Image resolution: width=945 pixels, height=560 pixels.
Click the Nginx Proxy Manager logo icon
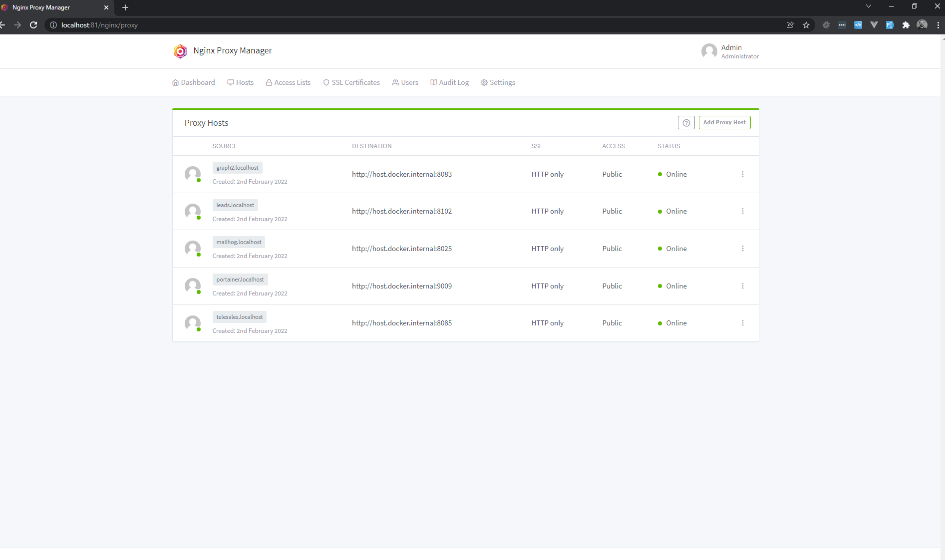(x=180, y=51)
